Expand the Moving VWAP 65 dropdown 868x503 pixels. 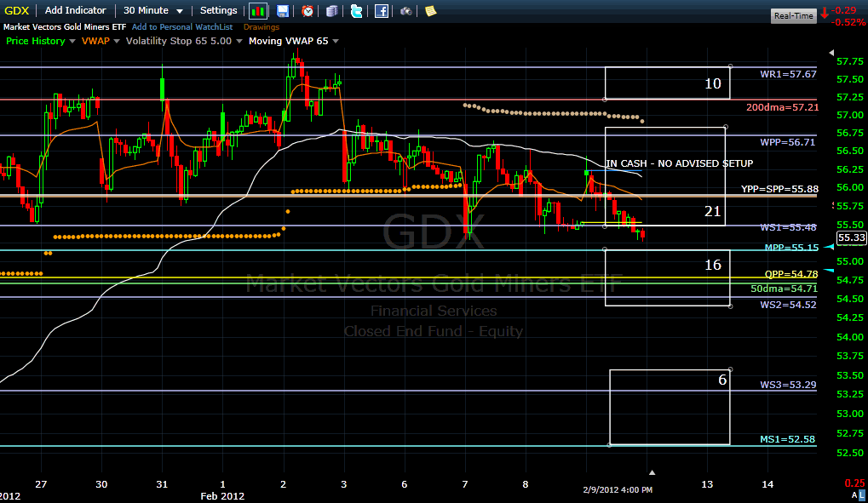point(336,42)
